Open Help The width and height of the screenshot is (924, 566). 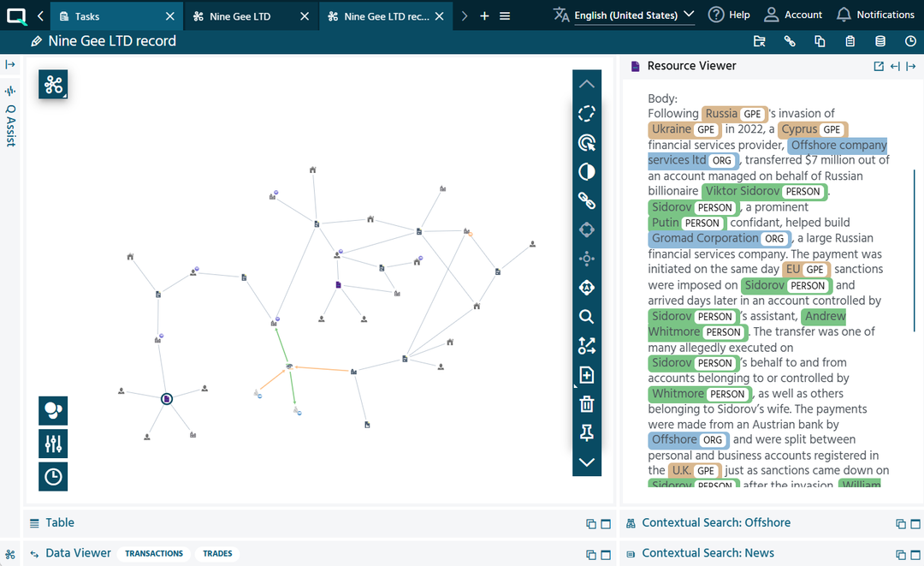(x=728, y=14)
